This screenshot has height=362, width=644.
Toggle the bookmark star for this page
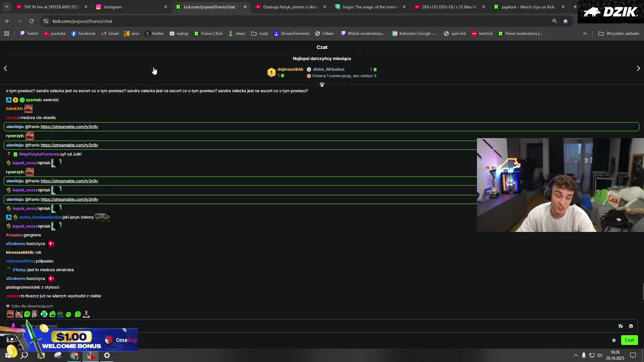(x=566, y=21)
